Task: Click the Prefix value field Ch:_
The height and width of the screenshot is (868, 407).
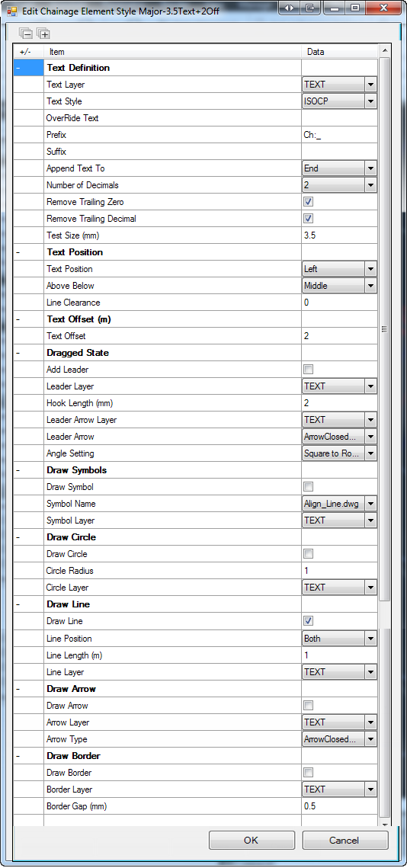Action: 339,135
